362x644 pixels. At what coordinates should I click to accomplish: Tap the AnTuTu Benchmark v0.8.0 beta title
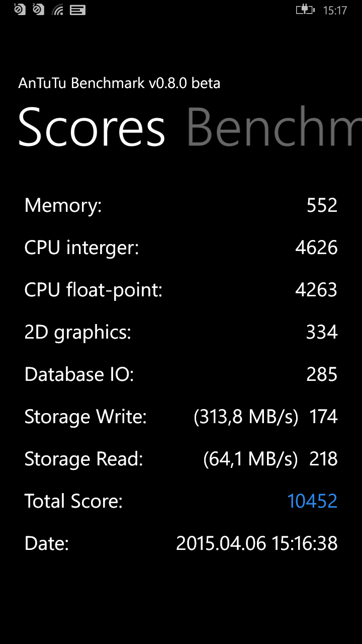click(119, 83)
